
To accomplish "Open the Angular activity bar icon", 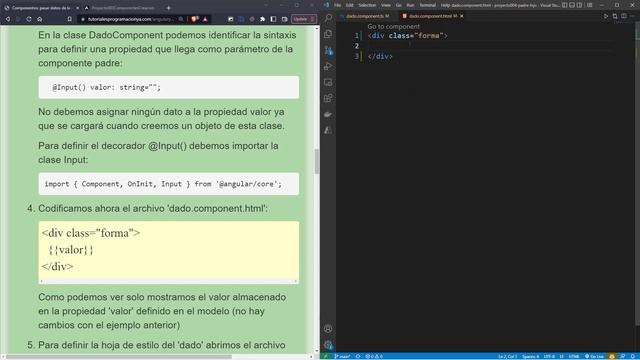I will pos(328,130).
